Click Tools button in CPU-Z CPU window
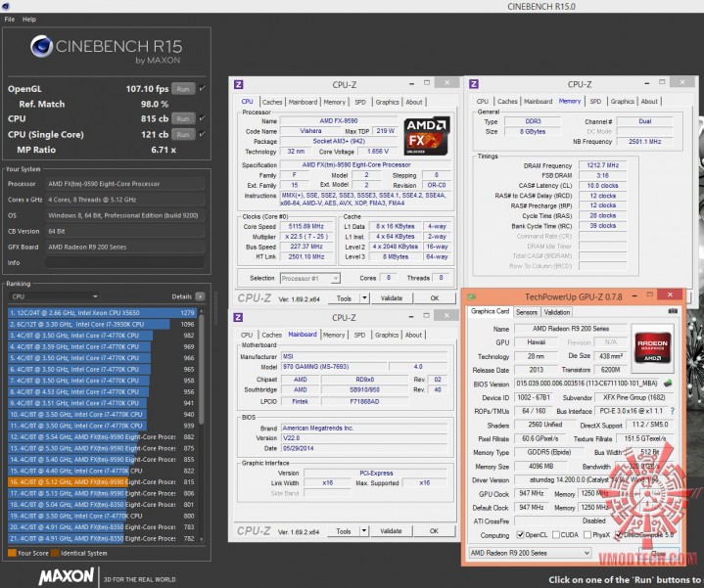The height and width of the screenshot is (588, 704). click(344, 297)
